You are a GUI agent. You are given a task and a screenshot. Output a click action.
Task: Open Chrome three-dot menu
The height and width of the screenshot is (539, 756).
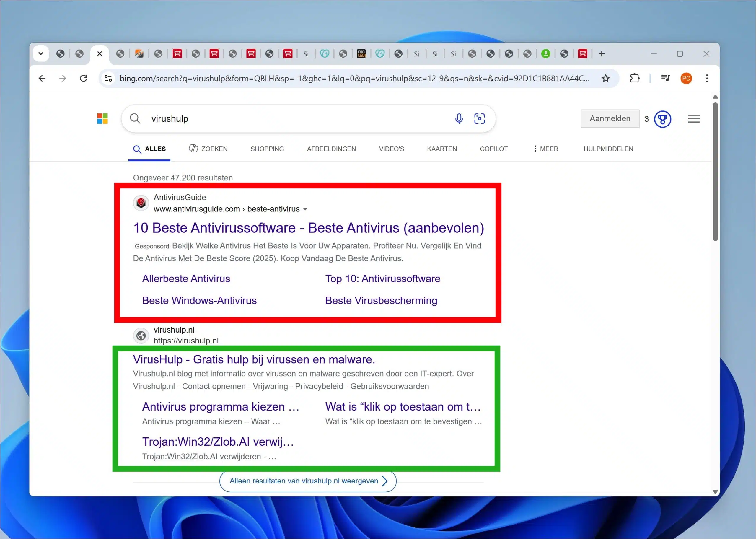pyautogui.click(x=707, y=78)
